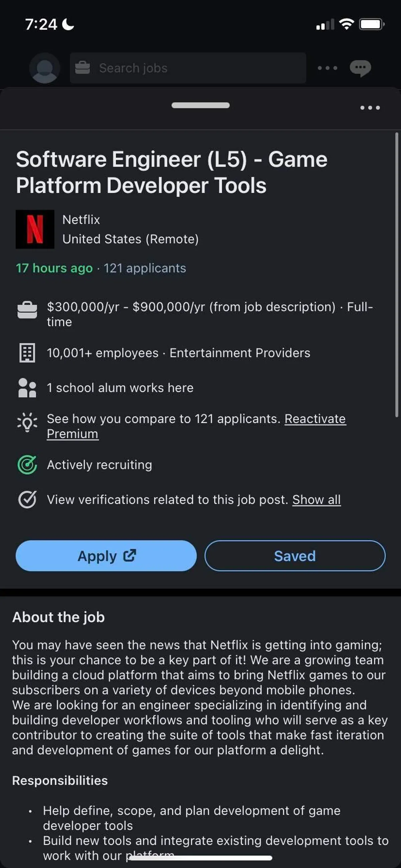Screen dimensions: 401x868
Task: Tap the sheet drag handle
Action: [200, 106]
